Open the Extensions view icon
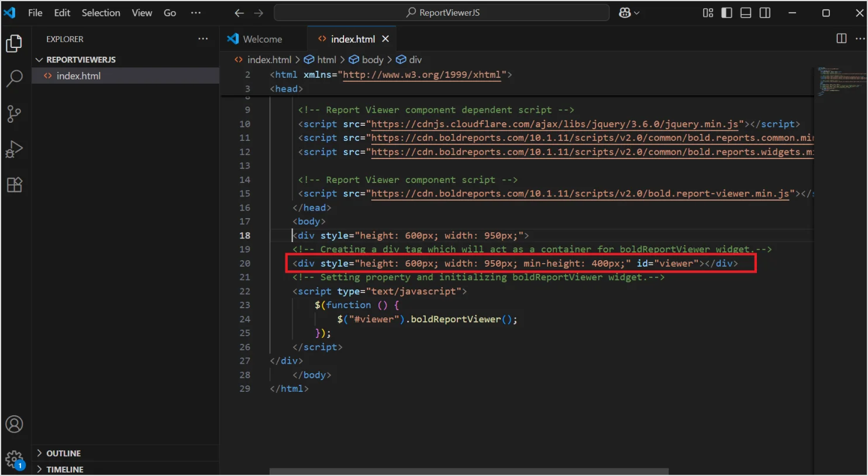Screen dimensions: 868x476 tap(15, 185)
